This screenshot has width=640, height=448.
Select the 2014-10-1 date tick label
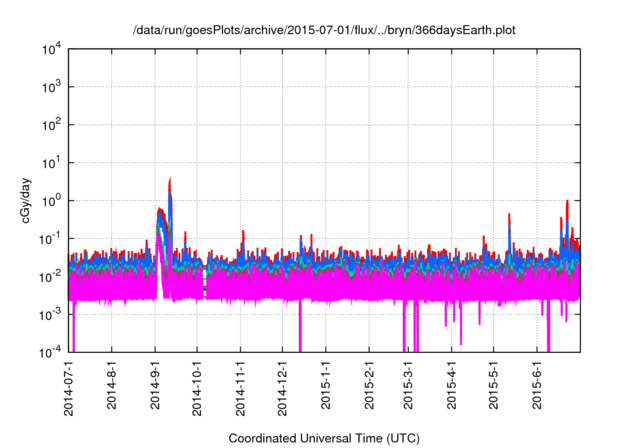click(196, 388)
